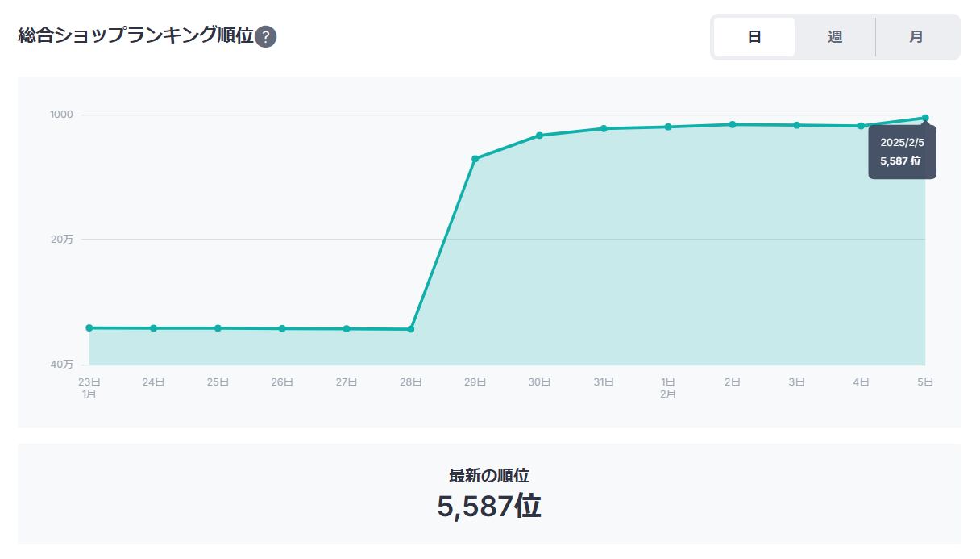Viewport: 980px width, 559px height.
Task: Click the latest rank 5,587位 value
Action: [489, 507]
